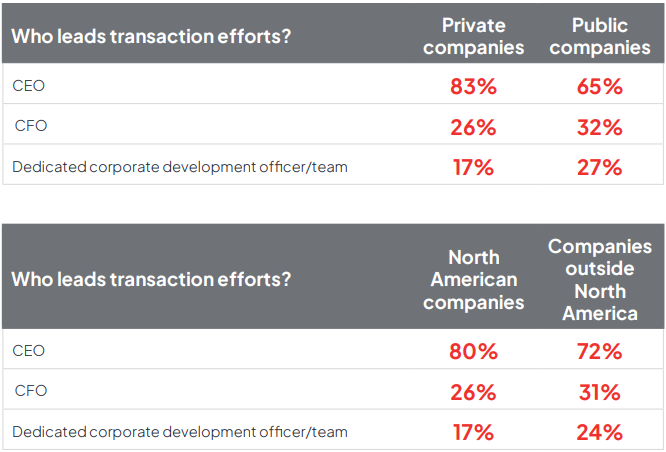
Task: Select the 32% CFO value for public companies
Action: pyautogui.click(x=599, y=127)
